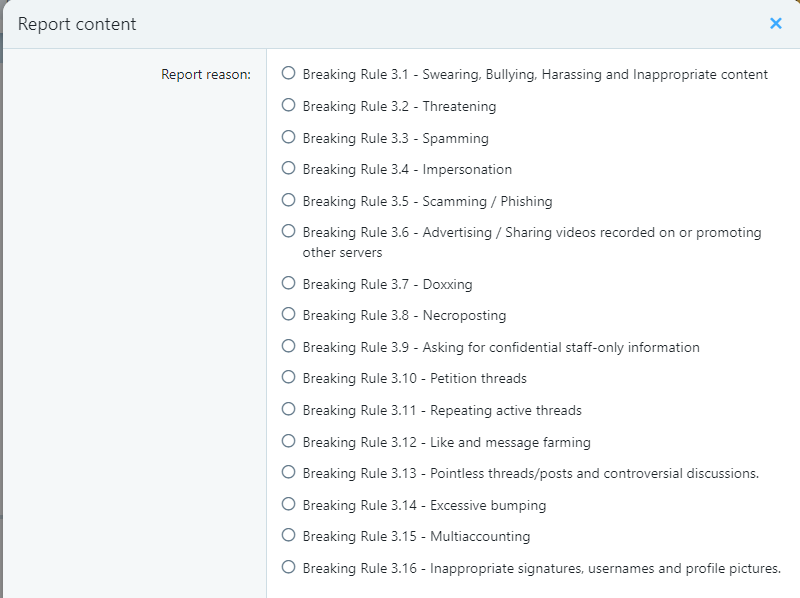Select Rule 3.5 Scamming / Phishing

(x=288, y=200)
